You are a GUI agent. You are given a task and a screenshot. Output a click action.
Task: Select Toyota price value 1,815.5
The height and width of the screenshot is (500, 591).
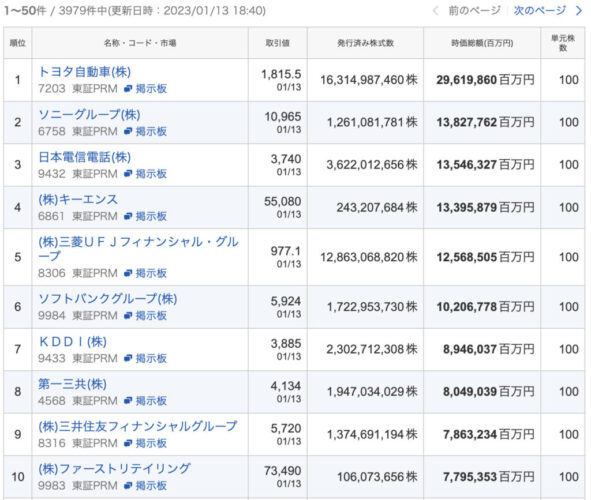pos(281,74)
